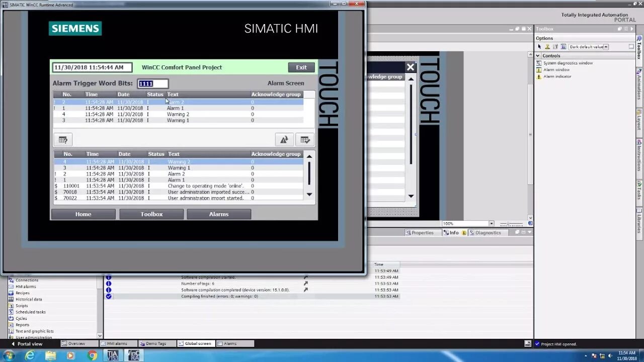Click the stamp tool icon in Toolbox options
Image resolution: width=644 pixels, height=362 pixels.
(x=547, y=47)
